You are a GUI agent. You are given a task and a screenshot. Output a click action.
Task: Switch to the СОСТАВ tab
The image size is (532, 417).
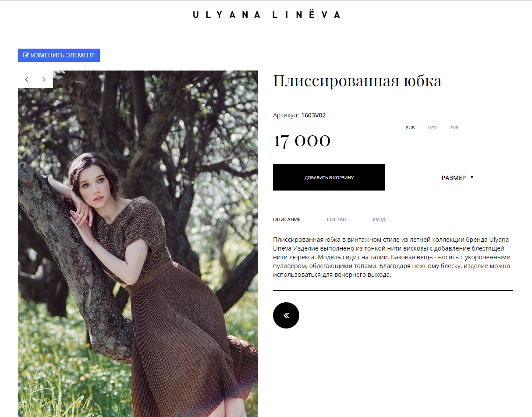[337, 219]
